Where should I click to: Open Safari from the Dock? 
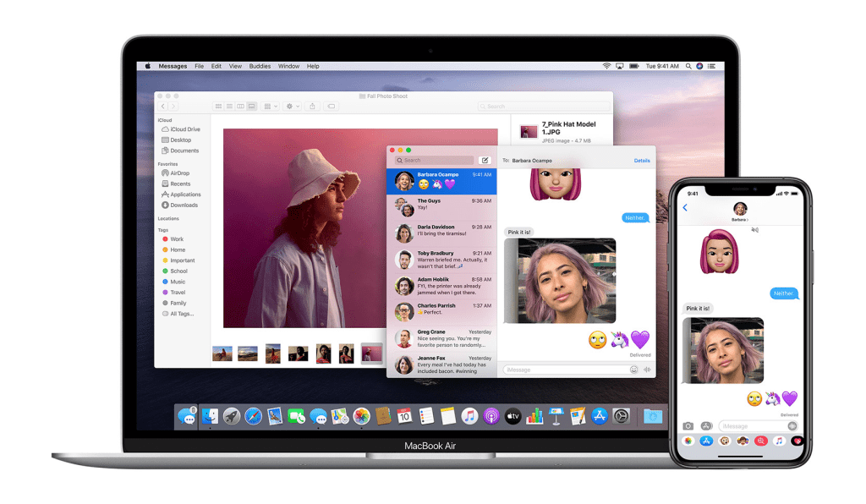click(253, 416)
